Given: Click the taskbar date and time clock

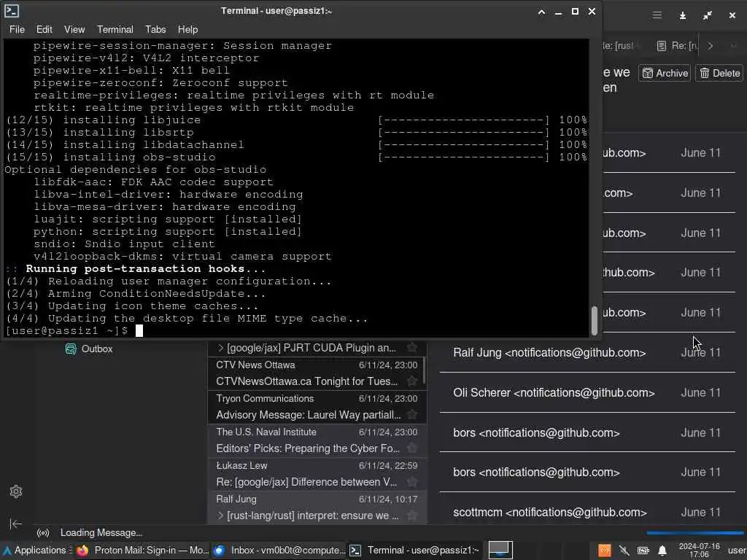Looking at the screenshot, I should point(699,550).
